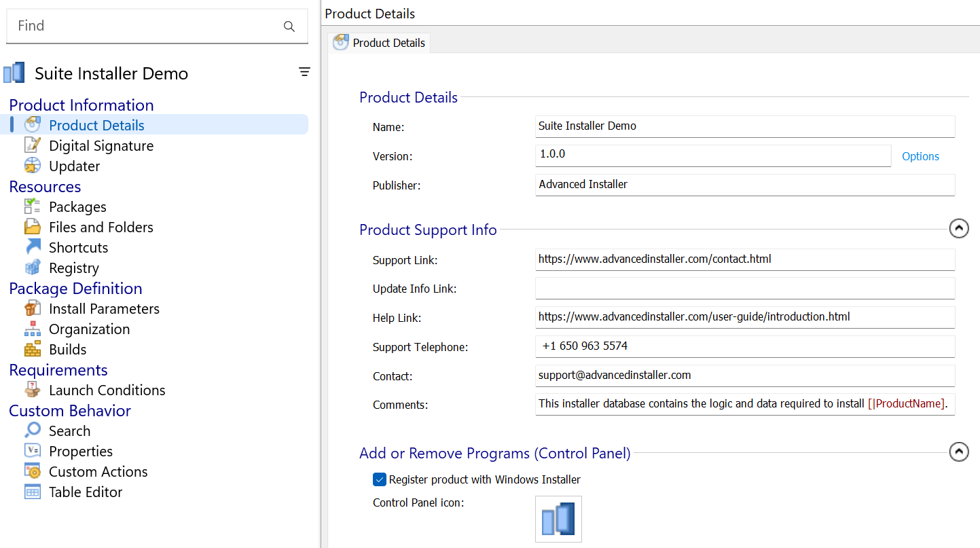Click the Version input field
This screenshot has width=980, height=548.
(713, 155)
